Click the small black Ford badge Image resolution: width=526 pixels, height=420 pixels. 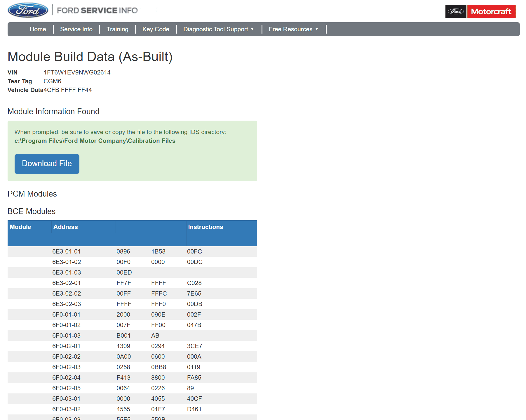[x=455, y=11]
